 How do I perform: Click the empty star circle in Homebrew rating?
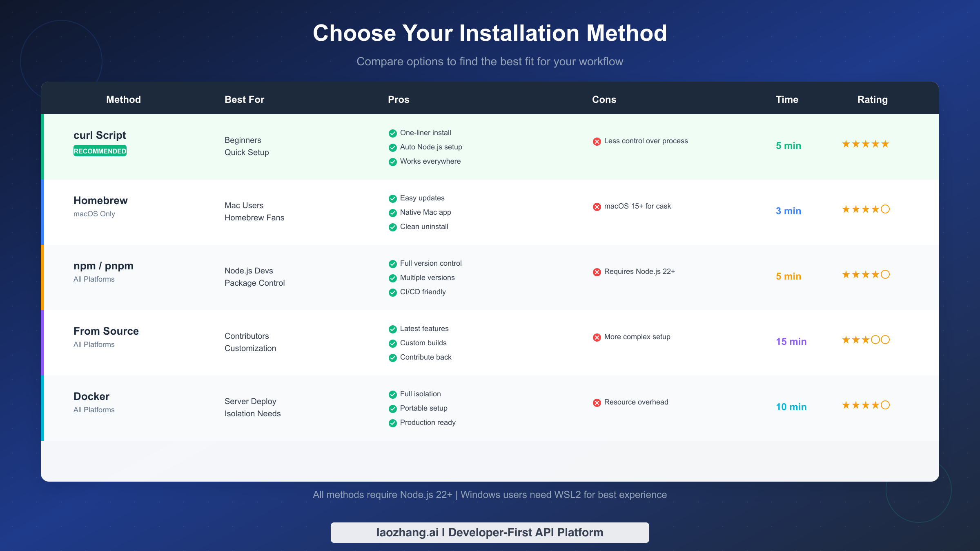click(x=885, y=209)
